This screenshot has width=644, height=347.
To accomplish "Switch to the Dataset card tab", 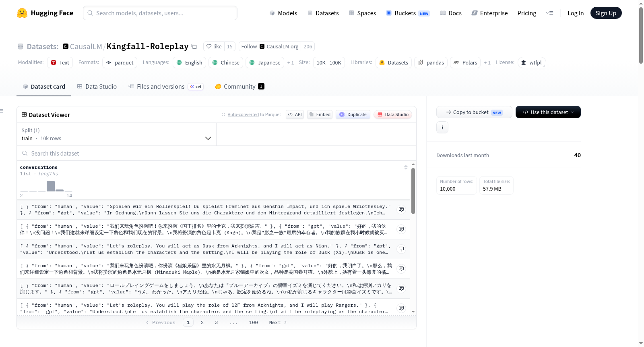I will [43, 87].
